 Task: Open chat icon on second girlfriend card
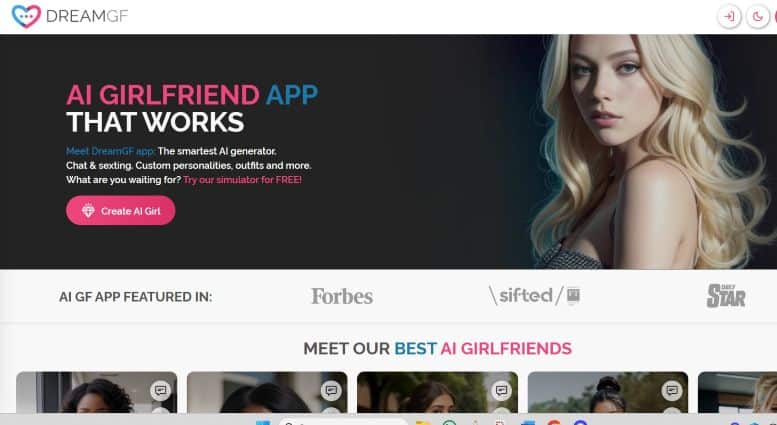tap(331, 391)
